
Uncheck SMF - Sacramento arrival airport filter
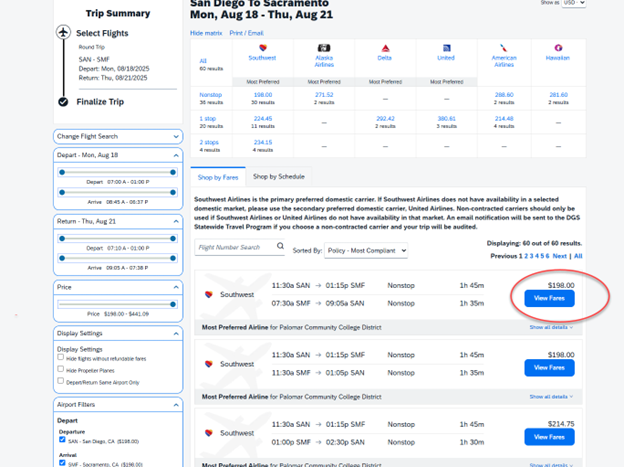(62, 463)
